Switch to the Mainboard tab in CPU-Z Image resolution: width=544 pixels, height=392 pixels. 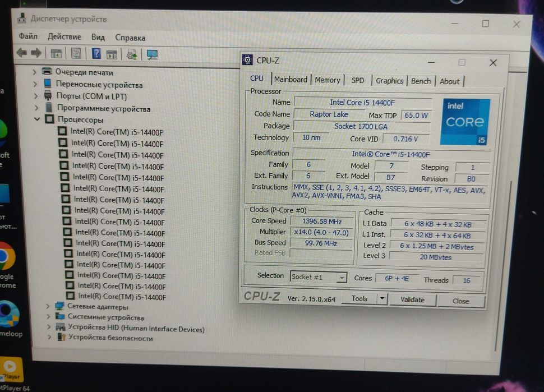(x=291, y=80)
